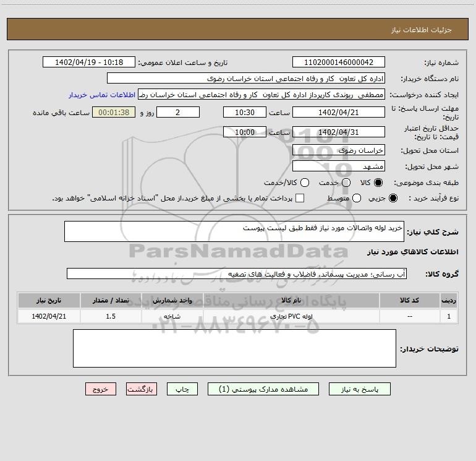
Task: Click the پاسخ به نیاز button
Action: click(x=359, y=389)
